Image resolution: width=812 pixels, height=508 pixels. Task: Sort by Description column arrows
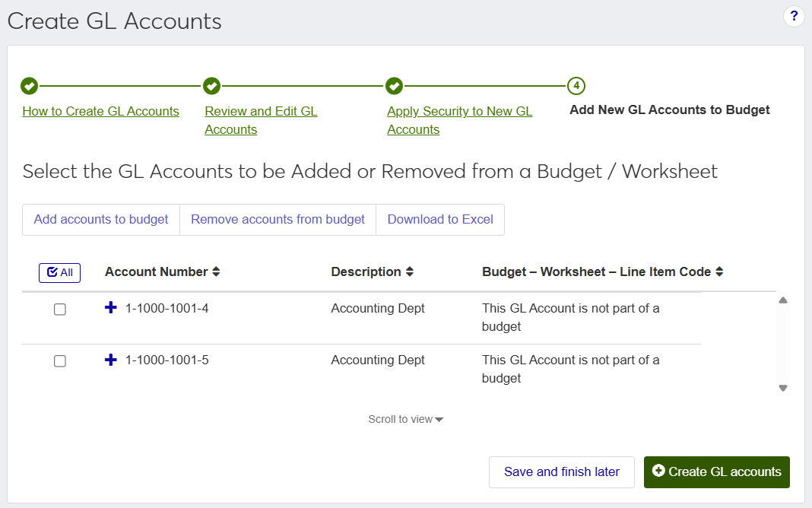410,272
